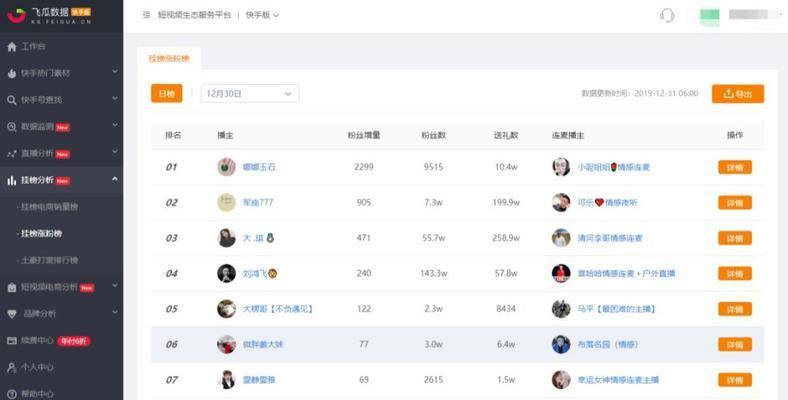Click the 粉丝增量 column header
788x400 pixels.
click(x=364, y=135)
